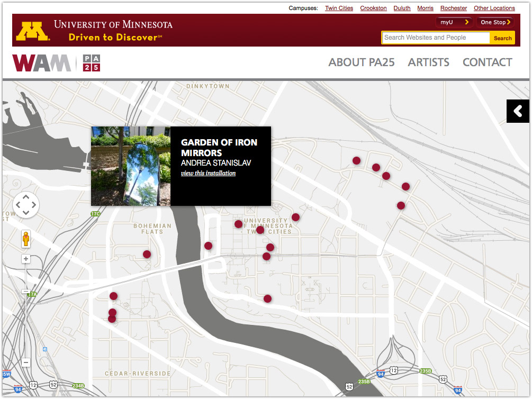Go to the ARTISTS menu item
Screen dimensions: 532x399
(x=429, y=62)
